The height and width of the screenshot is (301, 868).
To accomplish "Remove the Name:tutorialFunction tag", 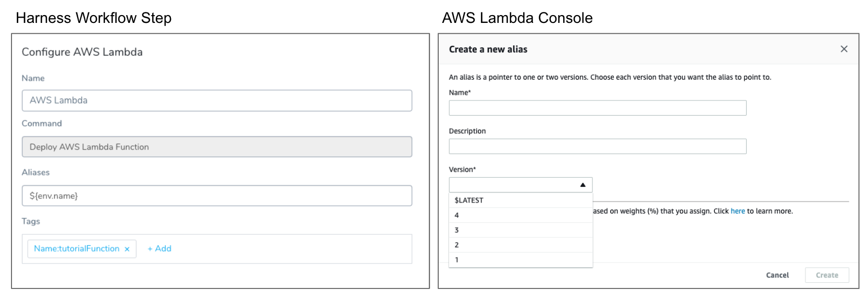I will click(127, 249).
